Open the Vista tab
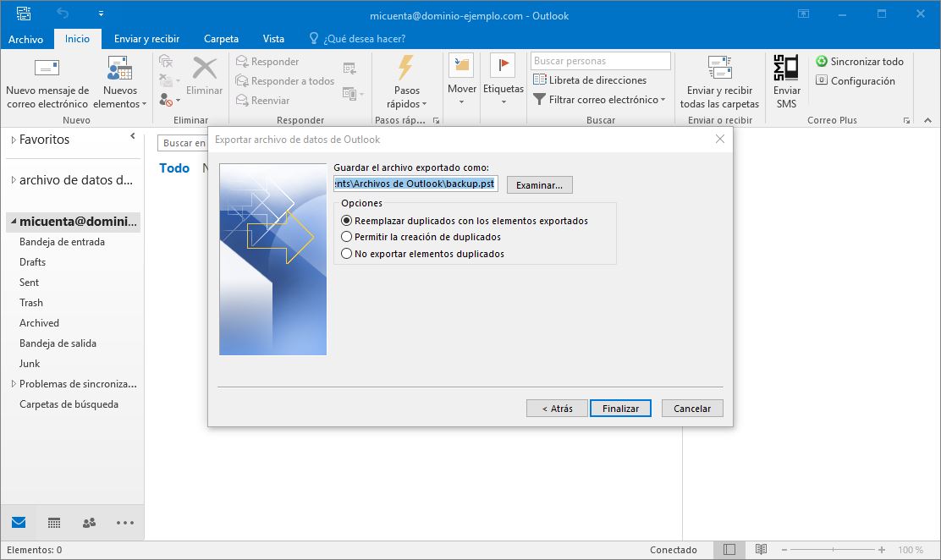This screenshot has height=560, width=941. click(273, 39)
